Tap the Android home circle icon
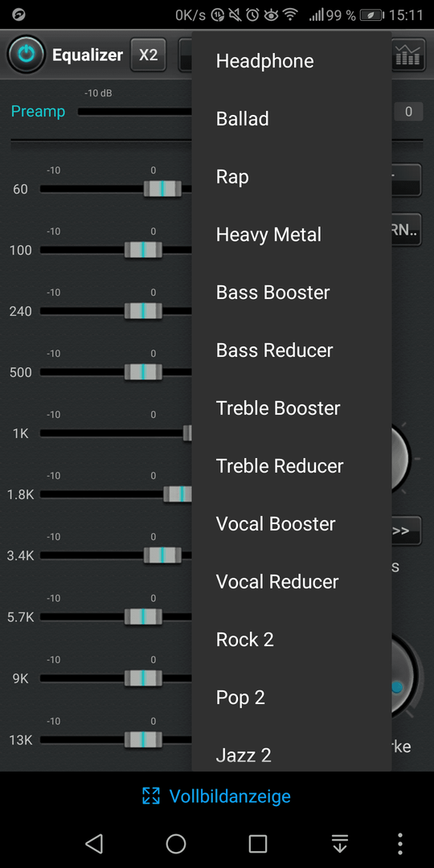Viewport: 434px width, 868px height. pyautogui.click(x=176, y=844)
